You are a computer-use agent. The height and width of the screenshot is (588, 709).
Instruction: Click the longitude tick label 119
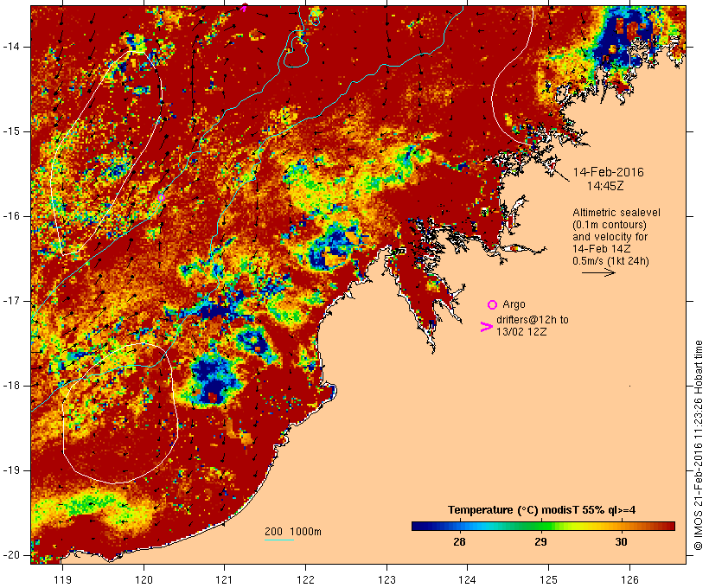[x=62, y=579]
